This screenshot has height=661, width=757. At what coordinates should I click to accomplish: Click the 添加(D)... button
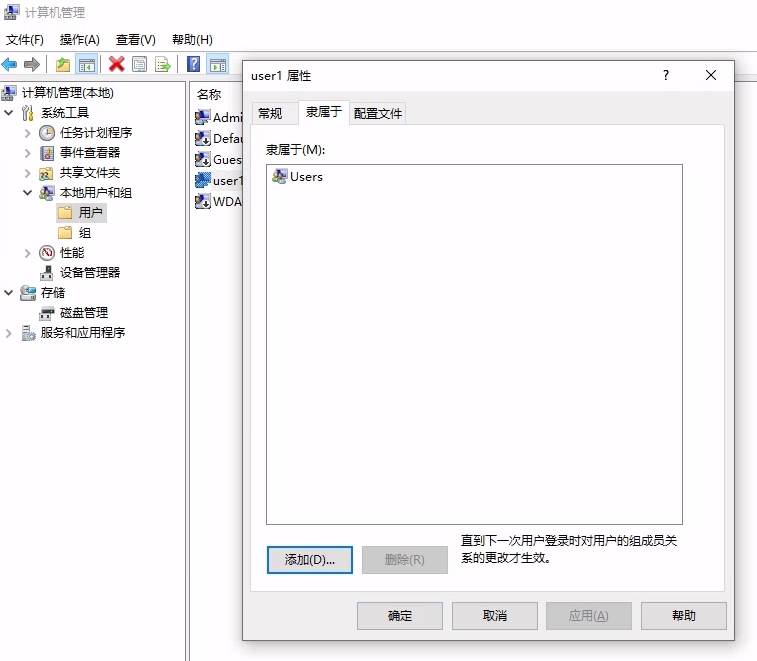coord(310,560)
